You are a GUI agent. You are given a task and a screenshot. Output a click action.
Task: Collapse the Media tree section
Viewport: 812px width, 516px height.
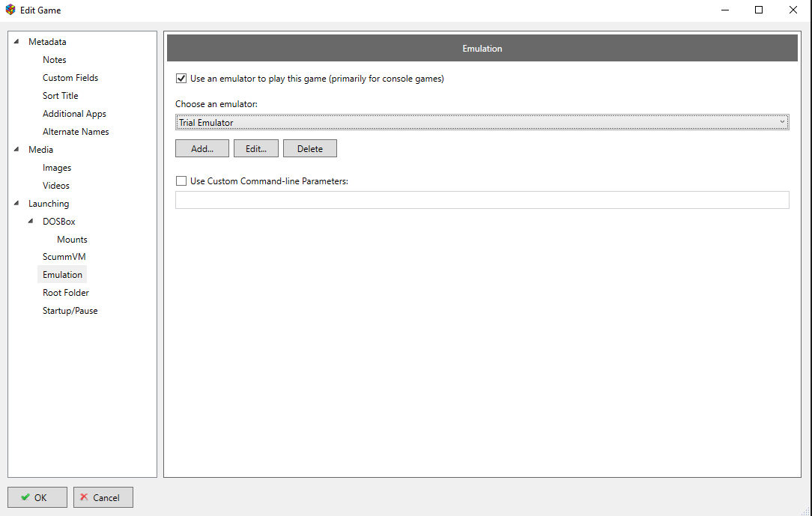(x=16, y=150)
